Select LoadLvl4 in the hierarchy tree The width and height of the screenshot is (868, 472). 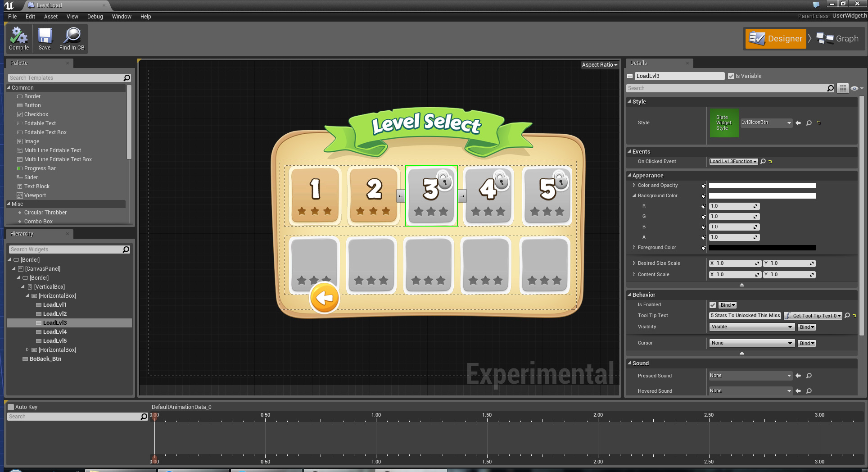tap(55, 332)
